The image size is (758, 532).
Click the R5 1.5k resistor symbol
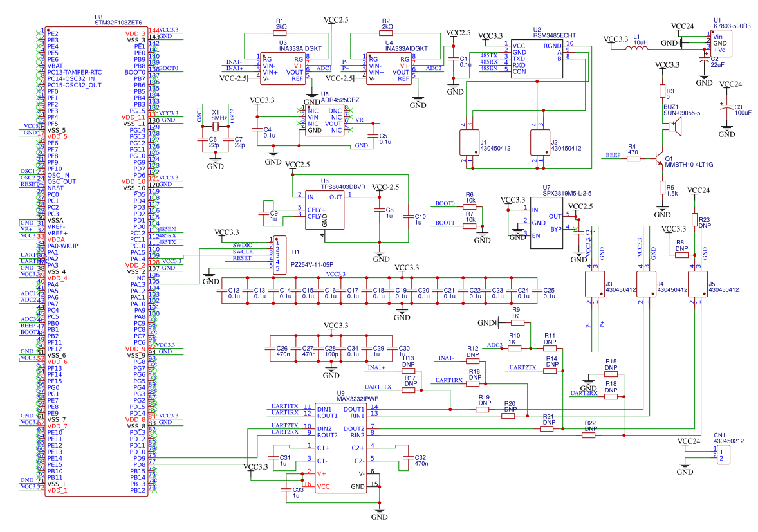[662, 187]
